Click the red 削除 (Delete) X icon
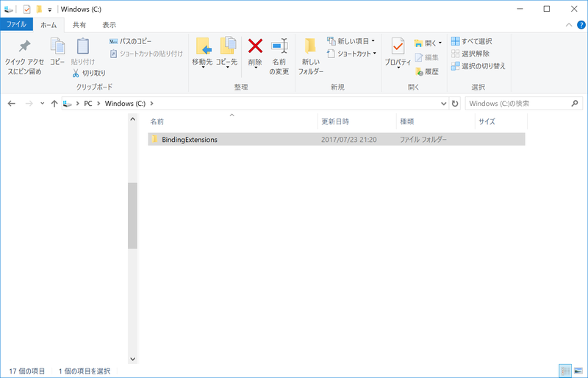The height and width of the screenshot is (378, 588). coord(255,46)
